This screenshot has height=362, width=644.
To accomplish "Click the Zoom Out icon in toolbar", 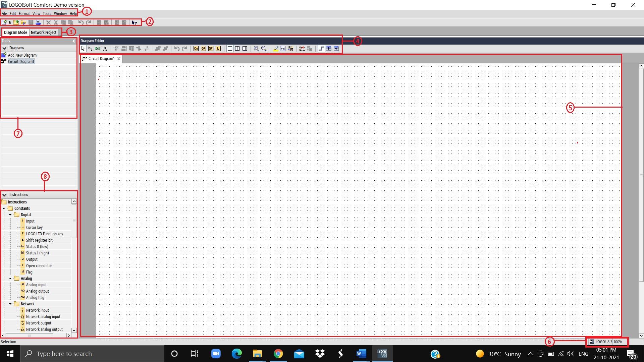I will [x=264, y=49].
